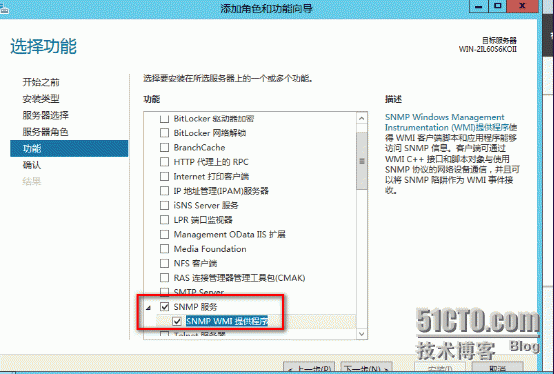Image resolution: width=554 pixels, height=374 pixels.
Task: Tick RAS 连接管理器管理工具包(CMAK) checkbox
Action: (164, 278)
